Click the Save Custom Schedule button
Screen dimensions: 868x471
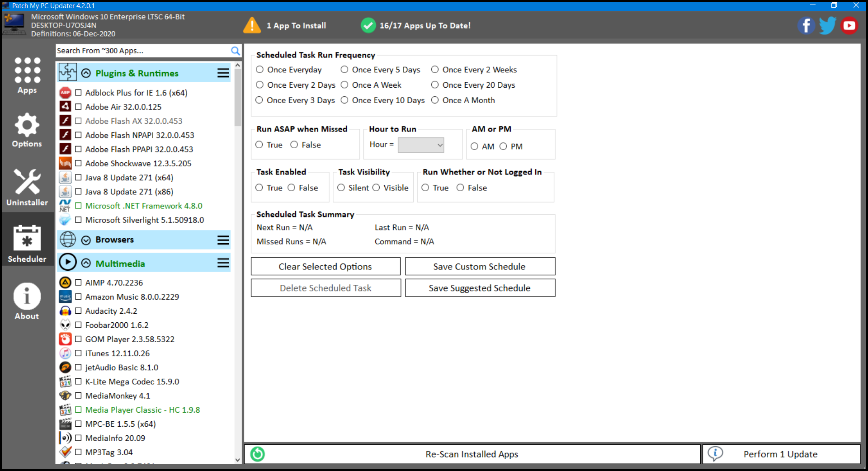[x=480, y=266]
